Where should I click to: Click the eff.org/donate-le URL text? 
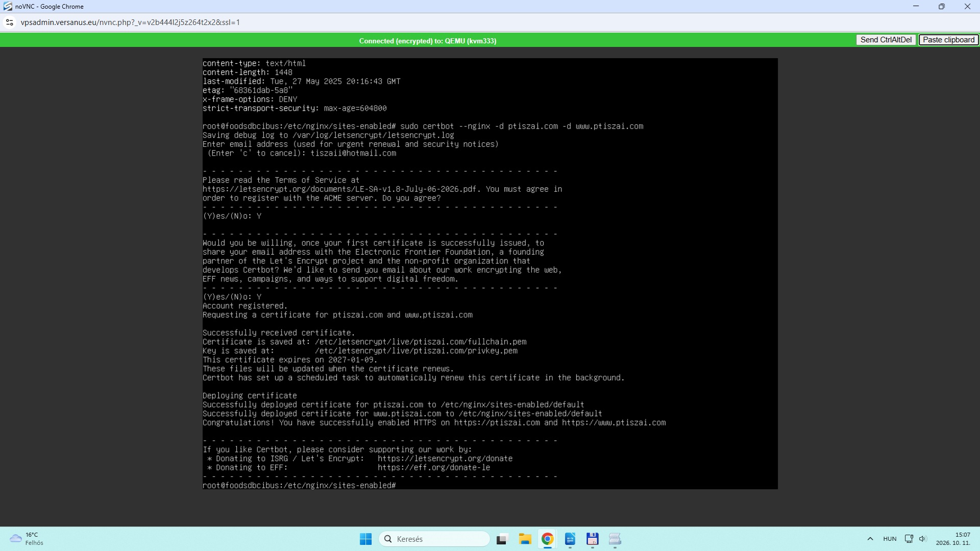pos(433,468)
